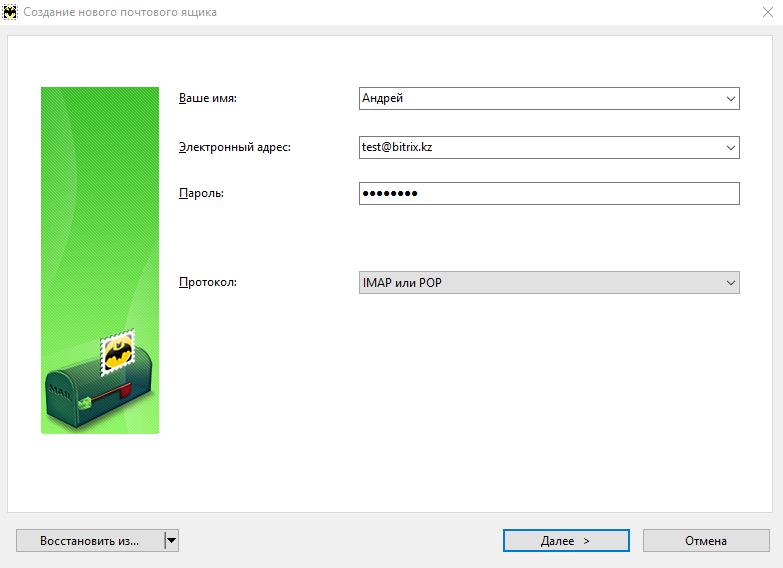Click the Восстановить из... button
The width and height of the screenshot is (783, 568).
90,541
